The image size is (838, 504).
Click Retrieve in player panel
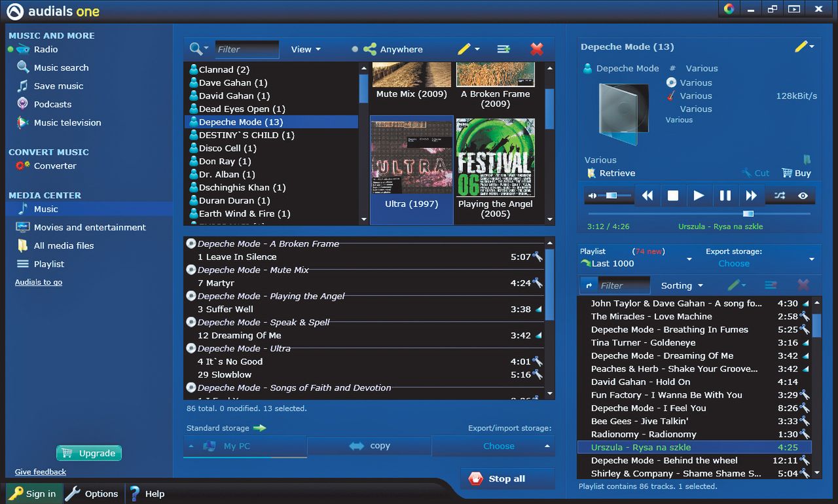coord(611,173)
